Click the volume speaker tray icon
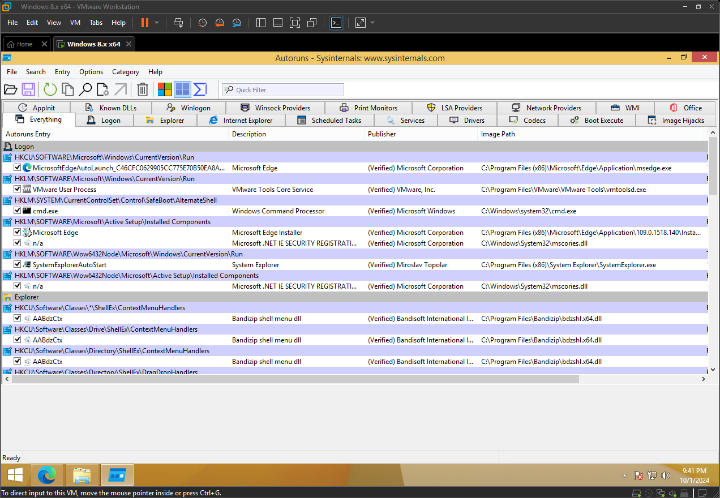 tap(665, 476)
